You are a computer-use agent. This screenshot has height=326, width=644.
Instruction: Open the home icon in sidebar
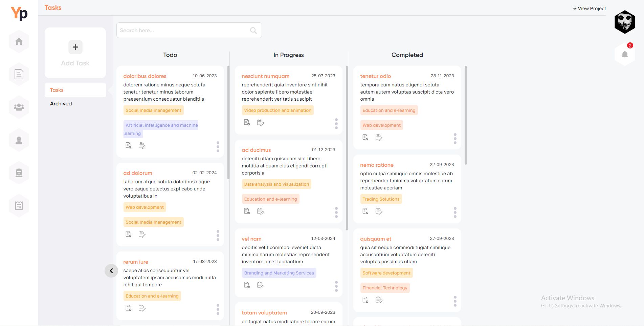coord(19,41)
